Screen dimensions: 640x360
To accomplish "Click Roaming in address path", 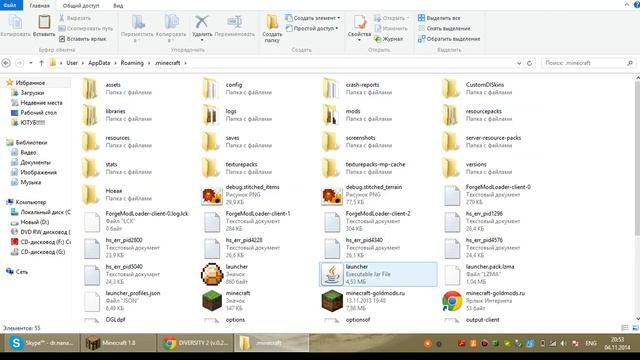I will tap(132, 63).
